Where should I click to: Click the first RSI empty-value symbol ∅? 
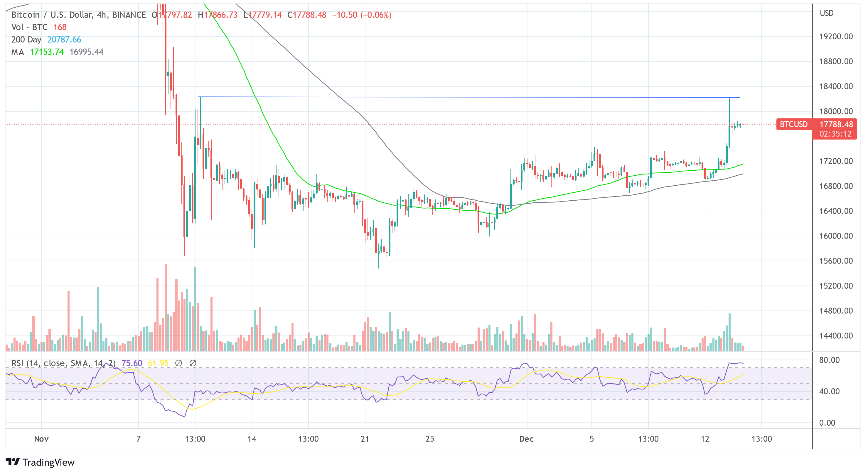tap(178, 363)
